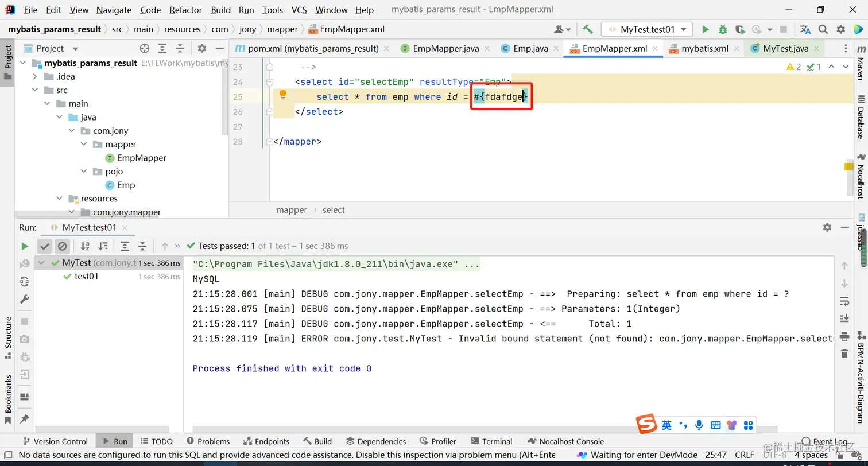Toggle Show Passed tests checkmark button

44,246
